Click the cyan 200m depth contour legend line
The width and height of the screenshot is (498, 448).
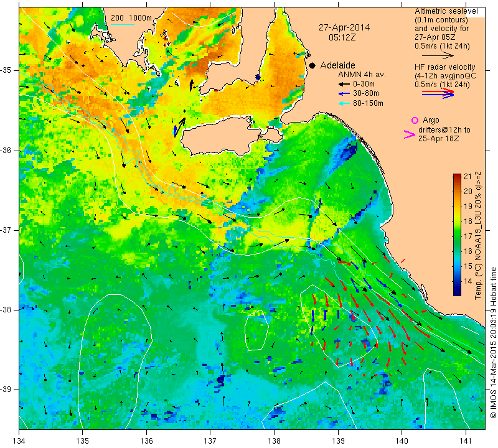123,24
